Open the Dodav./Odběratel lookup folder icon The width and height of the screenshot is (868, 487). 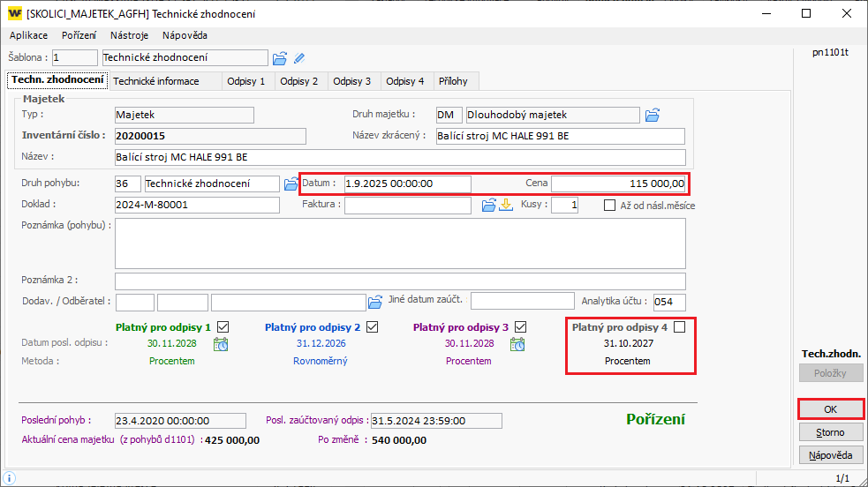[x=375, y=301]
